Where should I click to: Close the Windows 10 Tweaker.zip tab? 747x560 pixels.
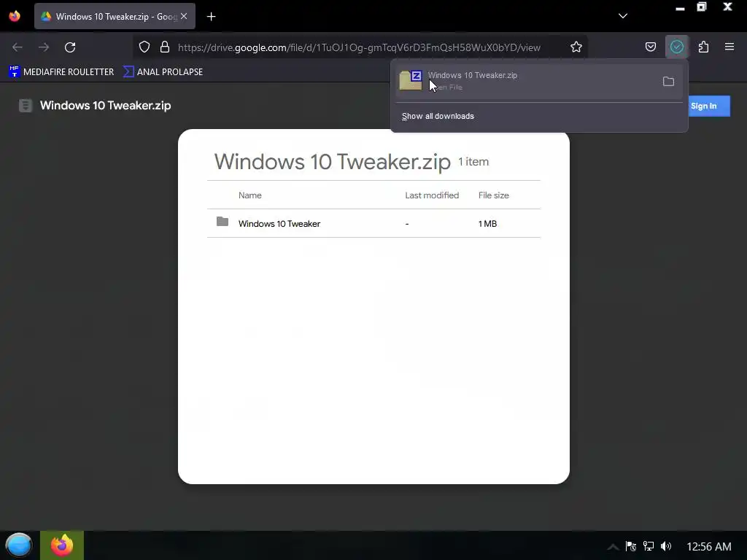click(x=184, y=16)
